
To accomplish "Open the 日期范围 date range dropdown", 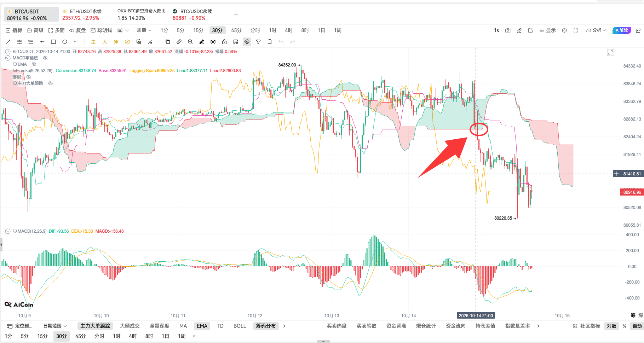I will click(x=55, y=326).
